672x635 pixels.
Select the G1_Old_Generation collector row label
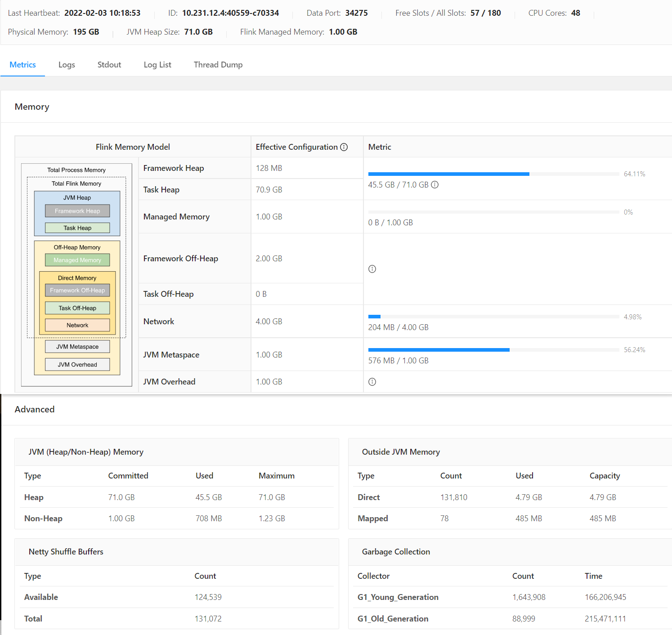point(393,619)
